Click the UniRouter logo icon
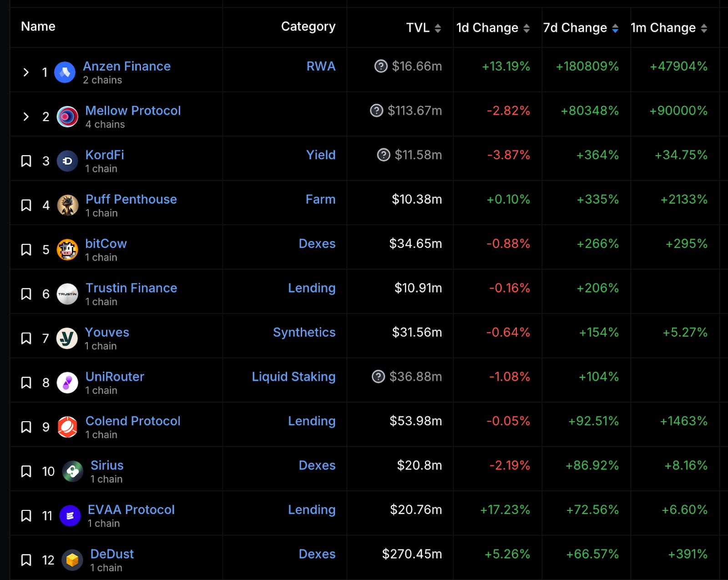Screen dimensions: 728x580 point(67,383)
